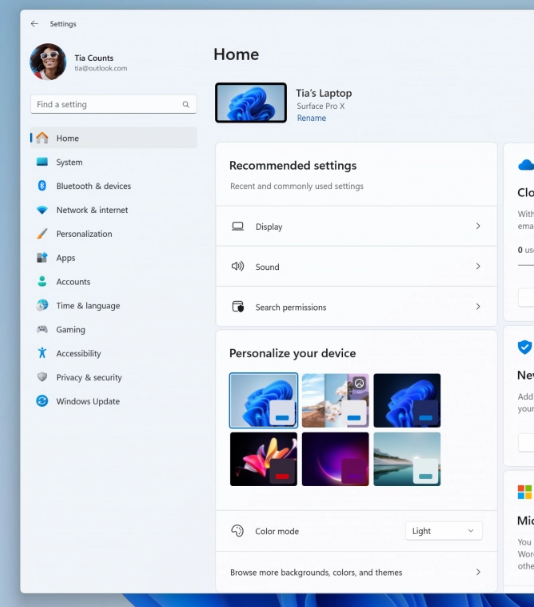The width and height of the screenshot is (534, 607).
Task: Click the Home house icon in sidebar
Action: coord(42,138)
